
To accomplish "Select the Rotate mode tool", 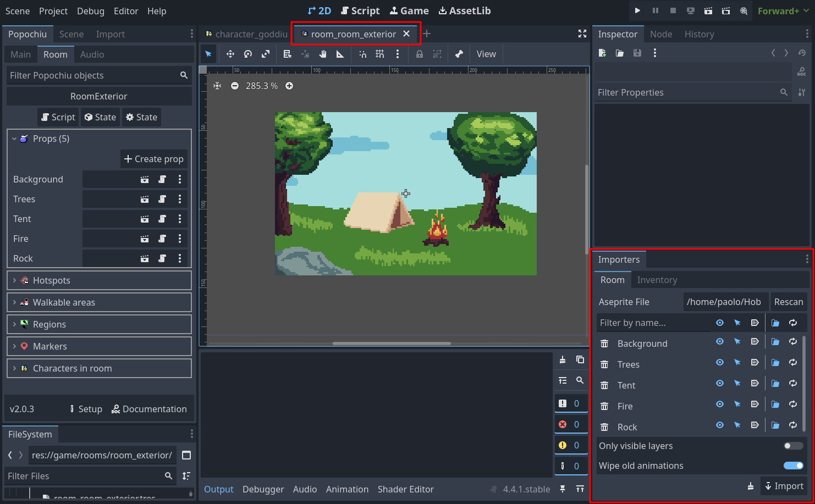I will tap(248, 54).
